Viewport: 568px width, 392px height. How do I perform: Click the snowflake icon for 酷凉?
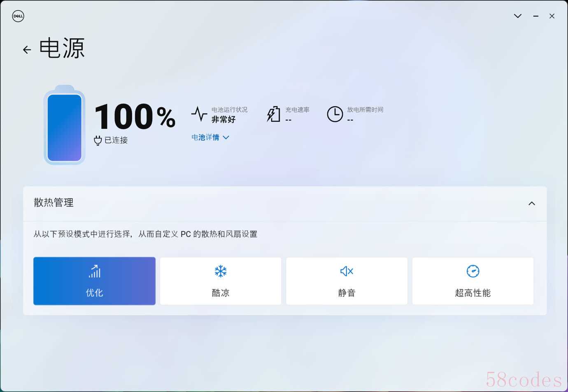(221, 271)
